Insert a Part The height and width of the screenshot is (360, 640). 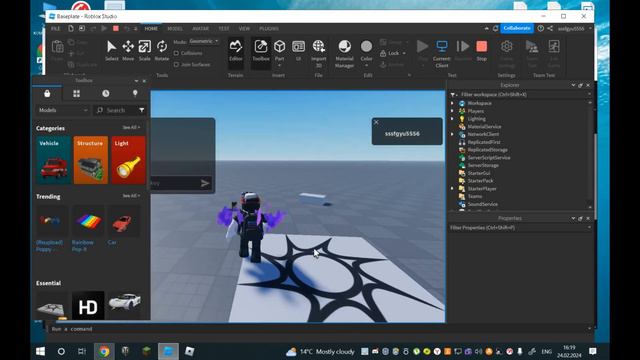279,50
